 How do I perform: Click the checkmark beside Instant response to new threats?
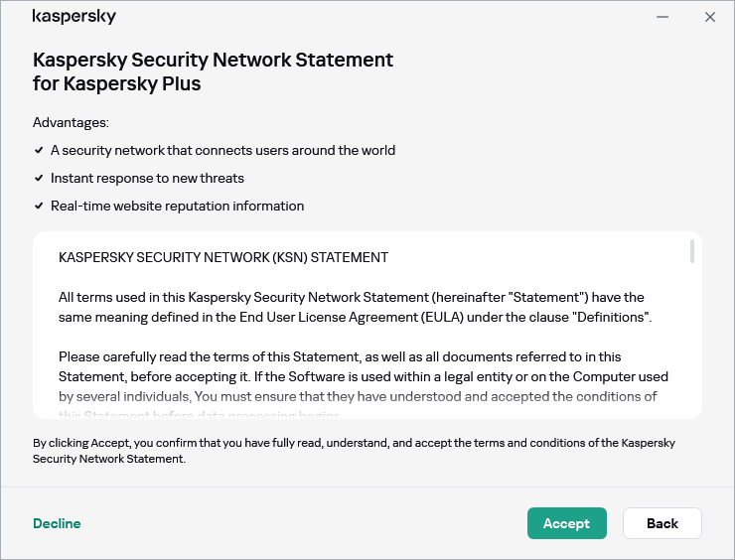click(38, 179)
